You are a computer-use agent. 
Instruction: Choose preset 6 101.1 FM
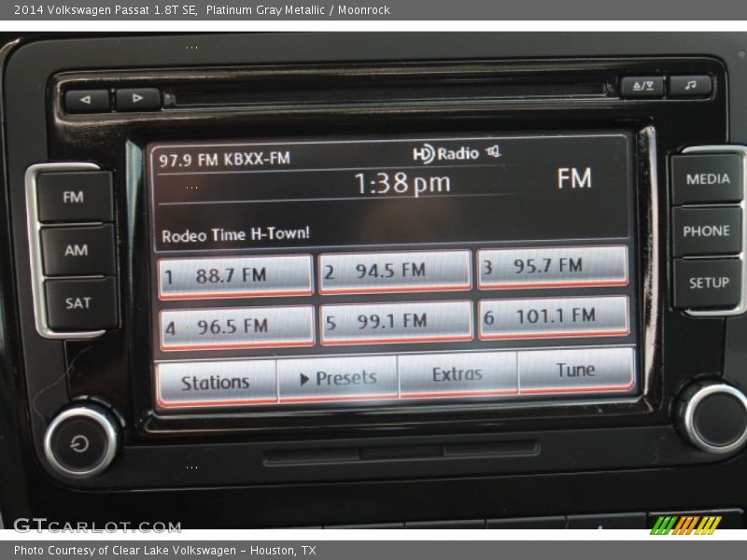click(x=554, y=316)
